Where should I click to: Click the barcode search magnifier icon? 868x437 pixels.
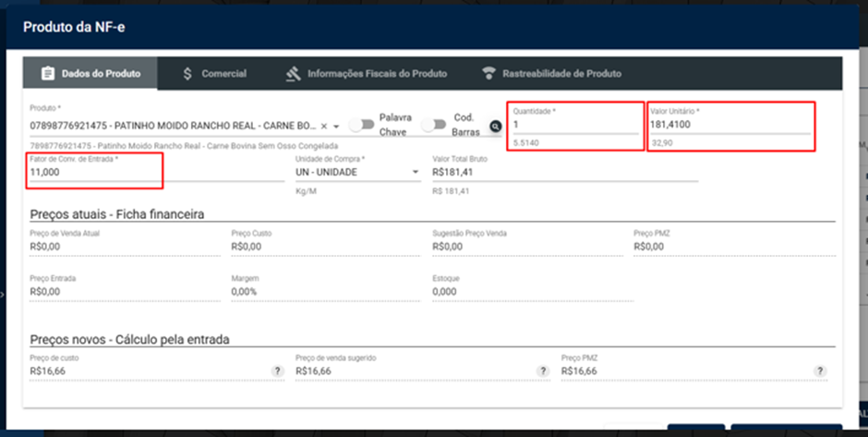[x=496, y=127]
